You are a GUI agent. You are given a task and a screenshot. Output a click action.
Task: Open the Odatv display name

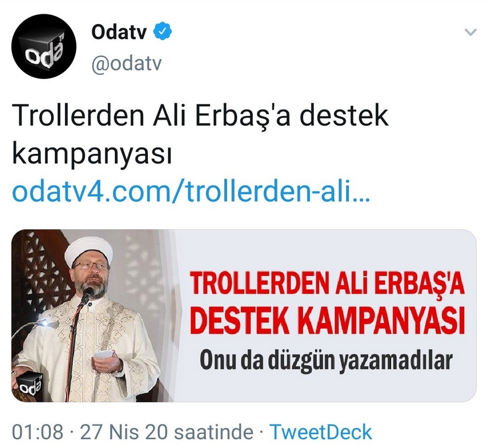click(119, 32)
